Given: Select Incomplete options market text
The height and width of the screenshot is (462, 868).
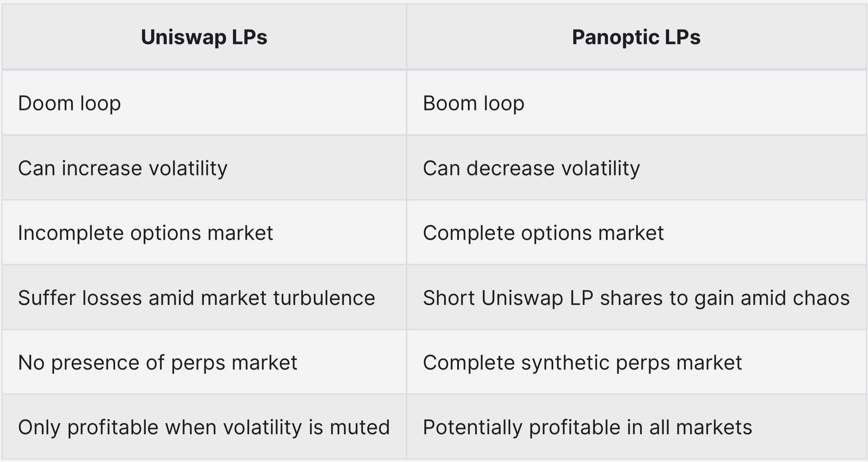Looking at the screenshot, I should [x=146, y=233].
